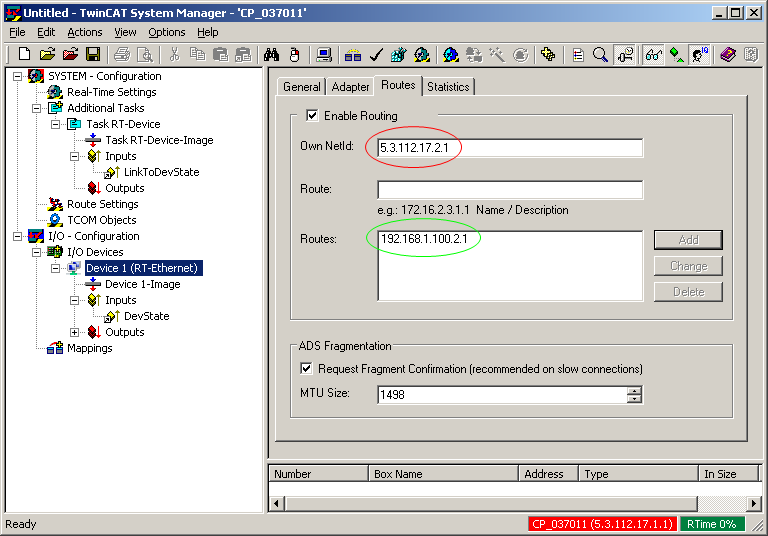Click the Scan Boxes magic wand icon
768x536 pixels.
[497, 54]
